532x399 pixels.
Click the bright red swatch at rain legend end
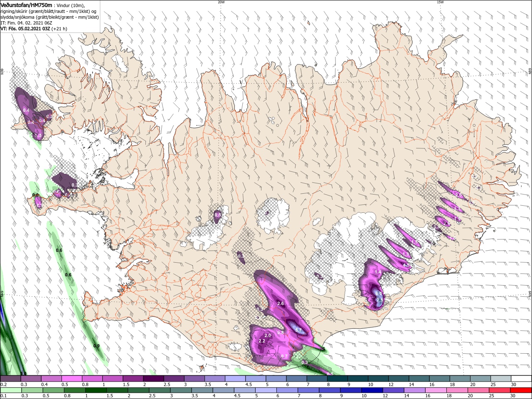521,390
